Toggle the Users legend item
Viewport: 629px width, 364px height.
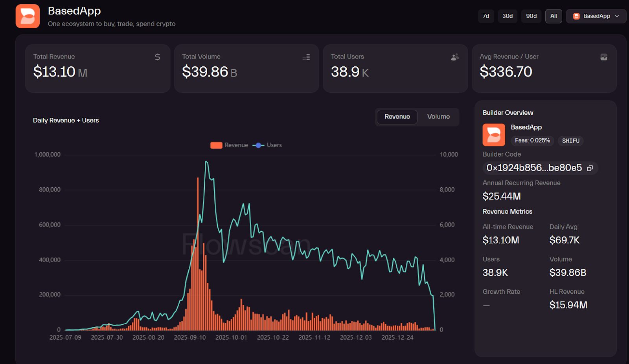pos(267,145)
